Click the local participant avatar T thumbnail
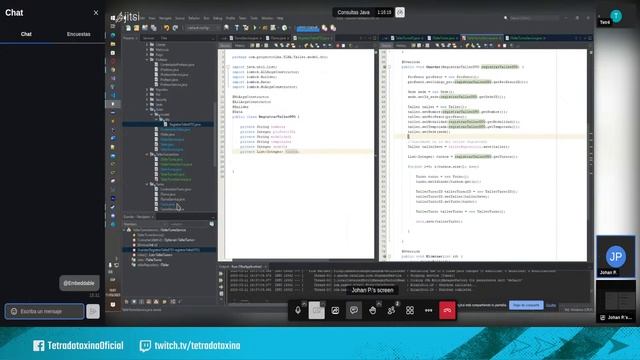 pos(616,16)
